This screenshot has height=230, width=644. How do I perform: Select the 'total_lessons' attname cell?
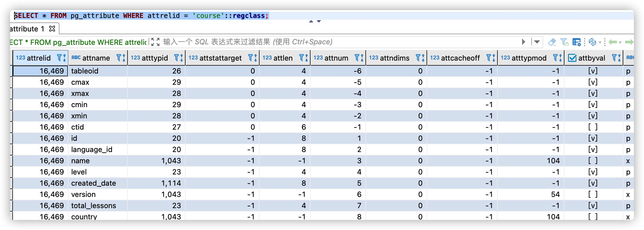[x=98, y=206]
